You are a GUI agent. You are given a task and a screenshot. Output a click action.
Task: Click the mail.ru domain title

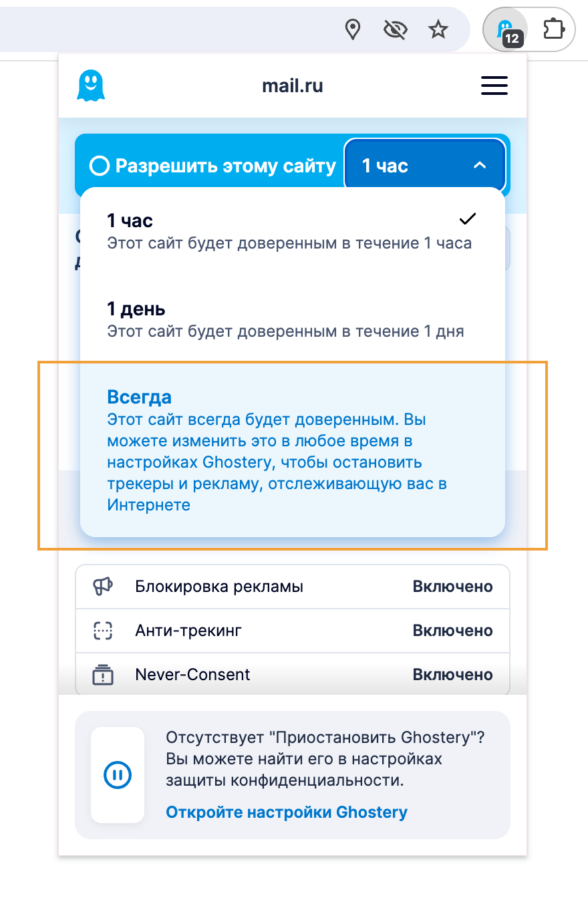293,86
